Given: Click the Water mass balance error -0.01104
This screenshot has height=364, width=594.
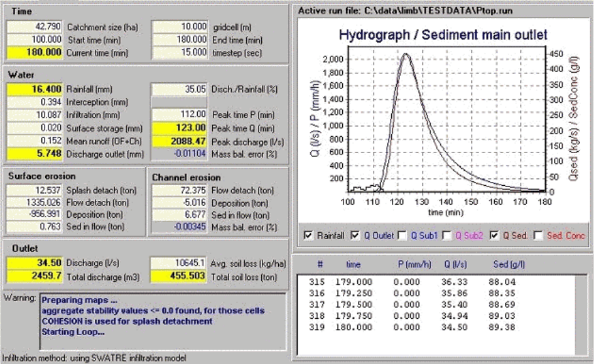Looking at the screenshot, I should (179, 154).
